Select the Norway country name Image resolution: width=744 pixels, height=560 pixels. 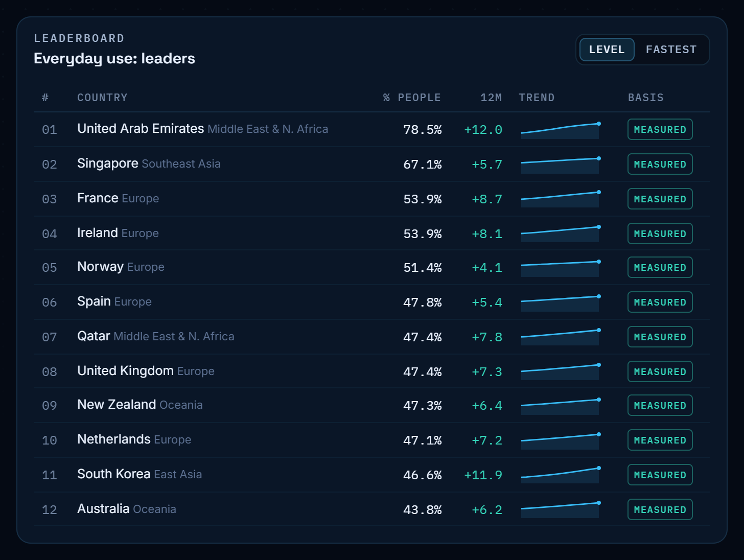click(100, 267)
